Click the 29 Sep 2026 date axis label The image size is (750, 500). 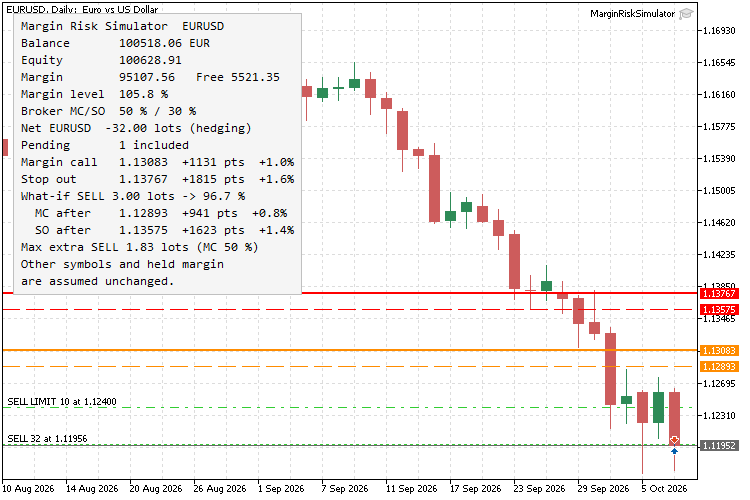[x=603, y=489]
